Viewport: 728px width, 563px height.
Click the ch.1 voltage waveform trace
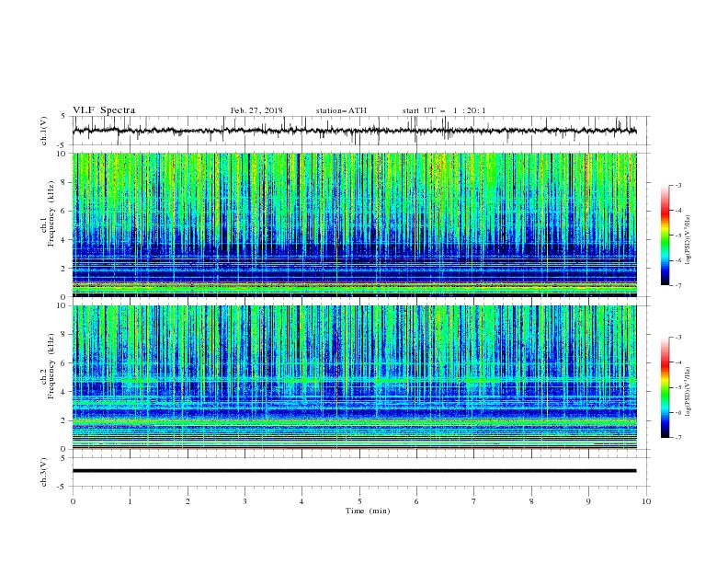(354, 131)
